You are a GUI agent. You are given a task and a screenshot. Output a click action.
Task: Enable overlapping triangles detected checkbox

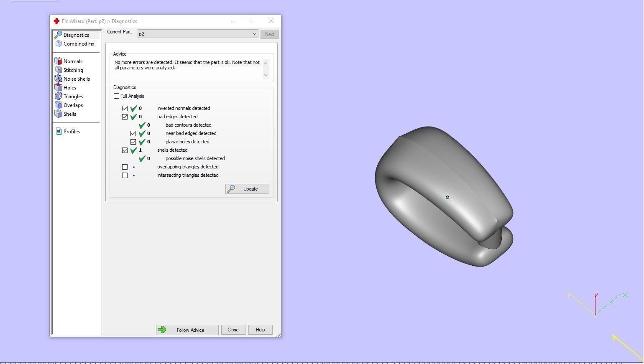(125, 167)
